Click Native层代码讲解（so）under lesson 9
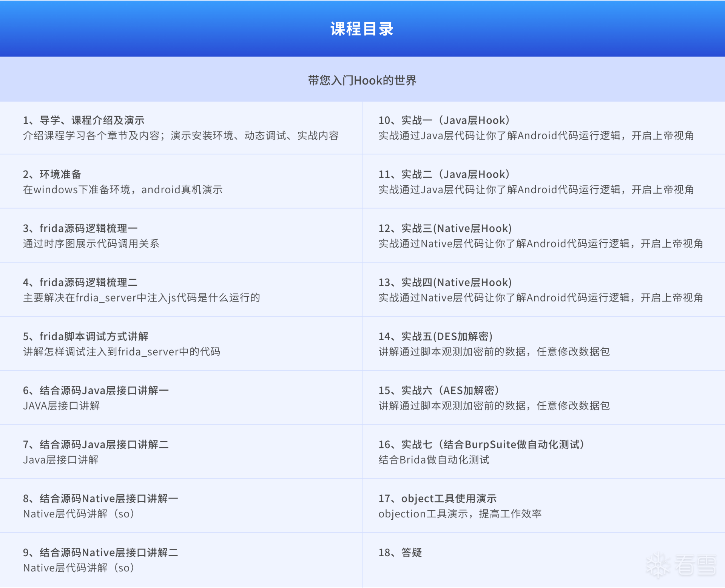 pos(79,567)
